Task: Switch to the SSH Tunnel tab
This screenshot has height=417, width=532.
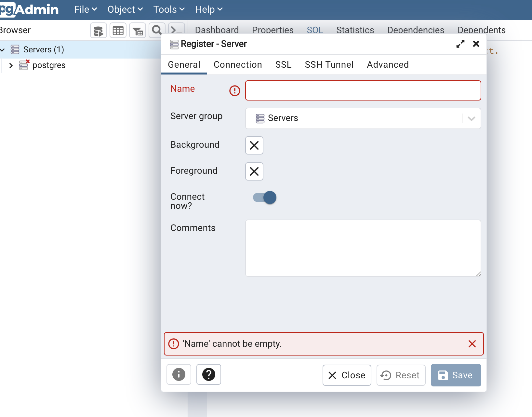Action: click(x=329, y=65)
